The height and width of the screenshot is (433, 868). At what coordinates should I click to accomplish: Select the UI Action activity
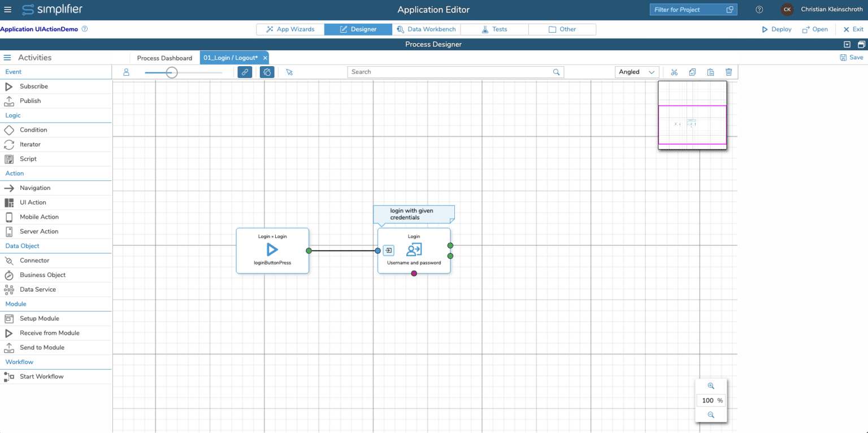click(x=56, y=202)
